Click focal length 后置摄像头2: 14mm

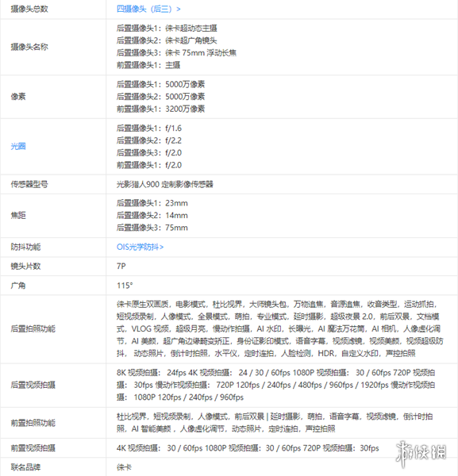click(x=152, y=216)
